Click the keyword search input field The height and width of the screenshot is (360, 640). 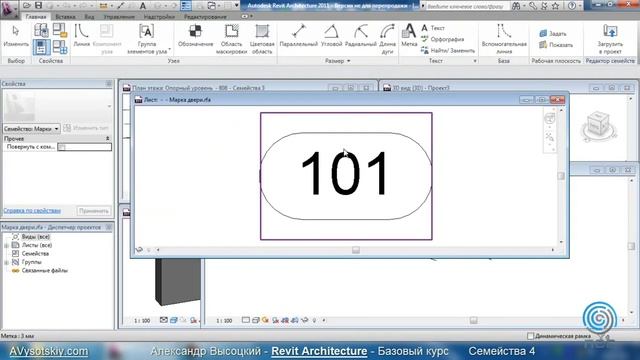pyautogui.click(x=467, y=6)
